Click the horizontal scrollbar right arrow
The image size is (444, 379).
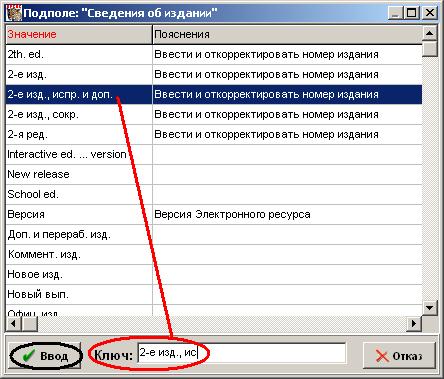click(x=414, y=323)
